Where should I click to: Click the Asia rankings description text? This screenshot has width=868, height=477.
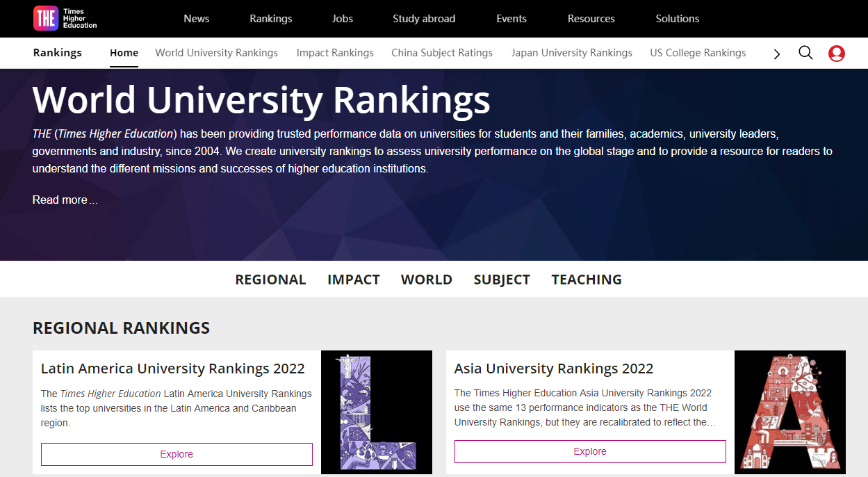click(585, 407)
